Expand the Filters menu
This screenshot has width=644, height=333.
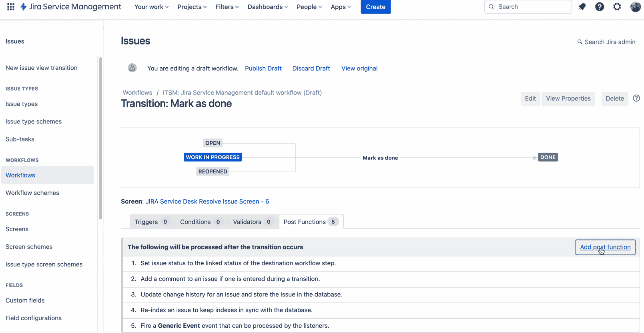click(227, 7)
